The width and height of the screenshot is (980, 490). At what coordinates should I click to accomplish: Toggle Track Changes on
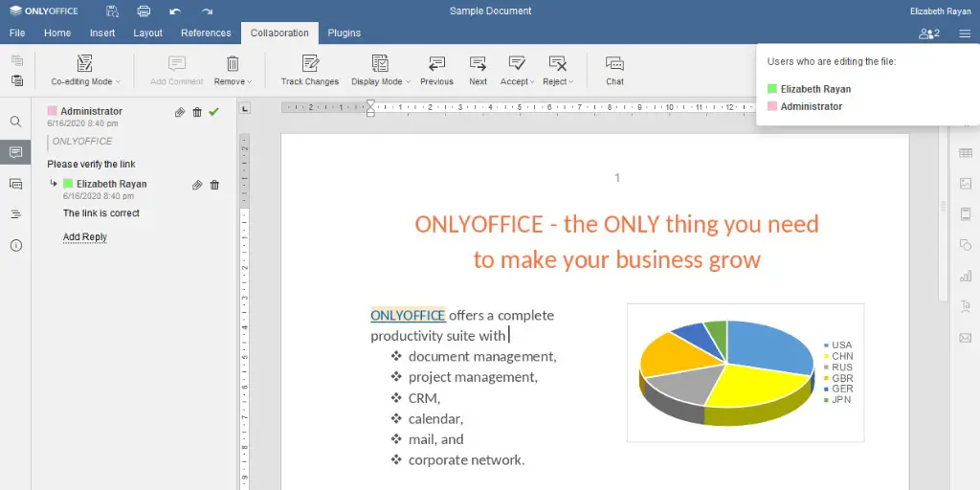(x=310, y=70)
